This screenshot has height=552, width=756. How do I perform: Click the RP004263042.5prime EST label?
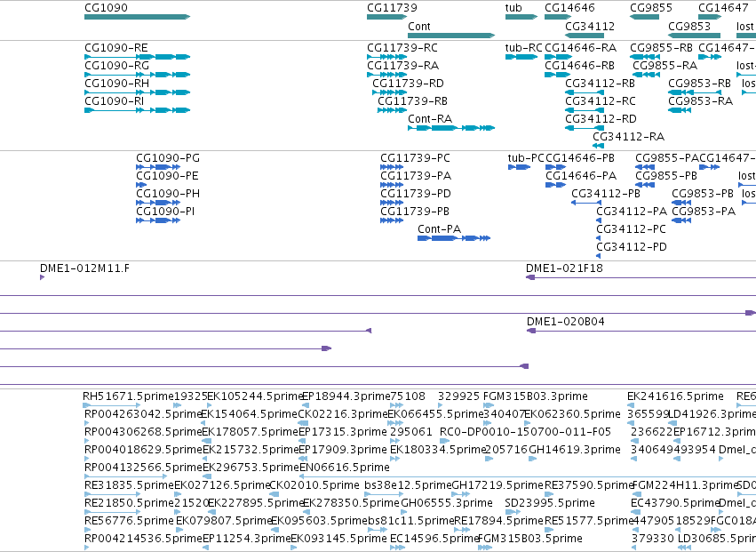[143, 414]
